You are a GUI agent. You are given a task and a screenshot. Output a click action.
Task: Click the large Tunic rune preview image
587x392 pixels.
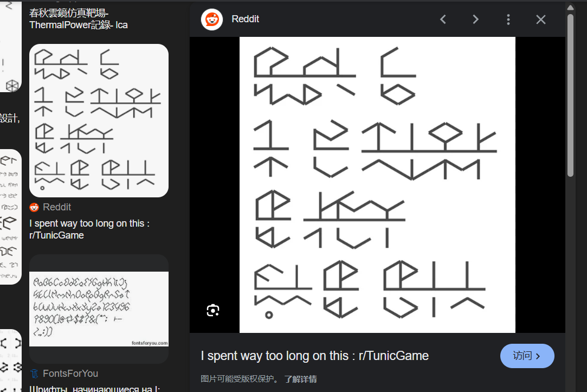coord(377,184)
